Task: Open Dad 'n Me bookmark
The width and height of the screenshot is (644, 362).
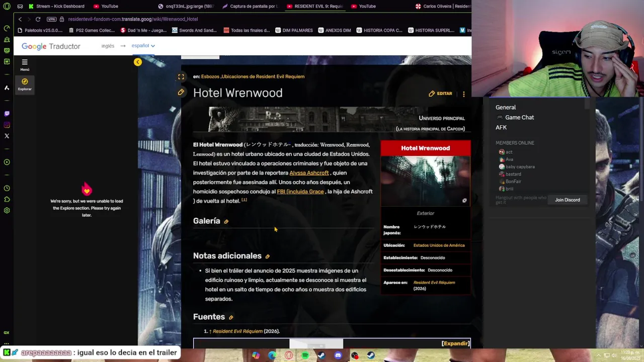Action: click(x=143, y=30)
